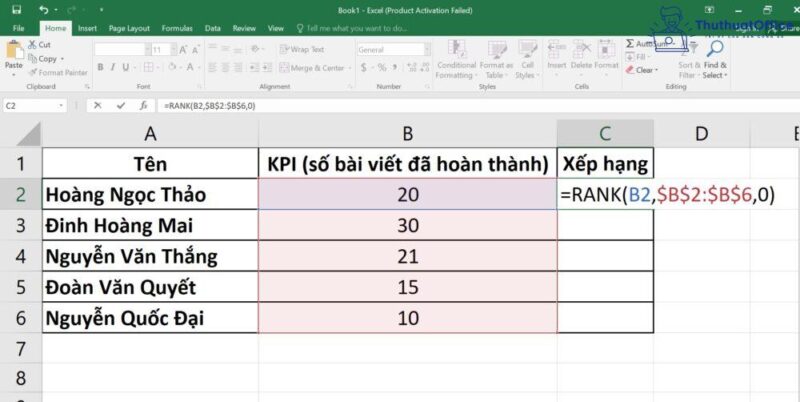The width and height of the screenshot is (800, 402).
Task: Click the font name box
Action: coord(119,49)
